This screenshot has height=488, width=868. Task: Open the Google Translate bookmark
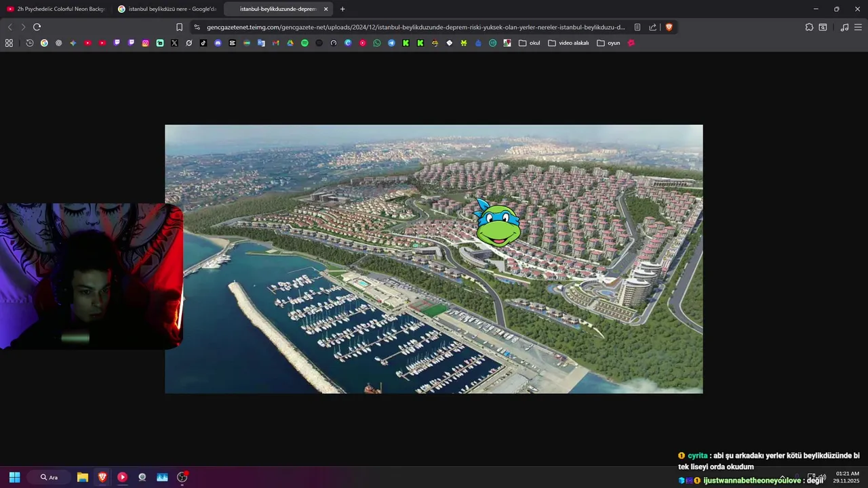point(261,43)
